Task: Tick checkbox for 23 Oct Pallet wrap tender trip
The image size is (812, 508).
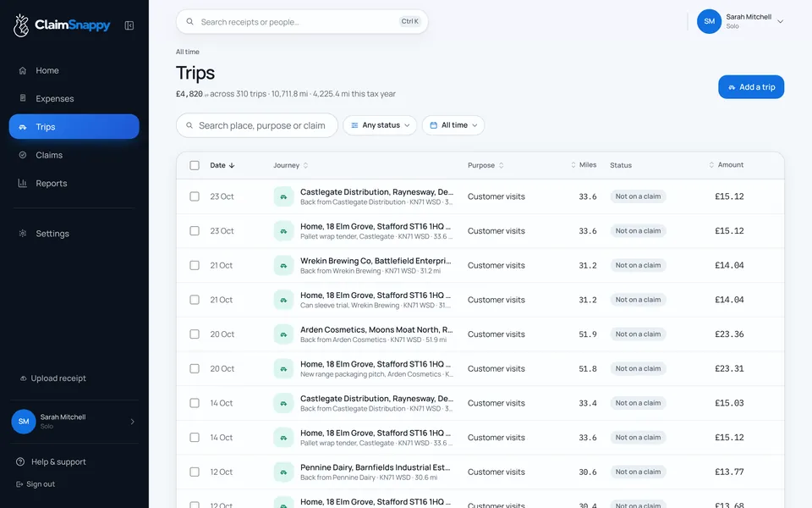Action: click(x=195, y=230)
